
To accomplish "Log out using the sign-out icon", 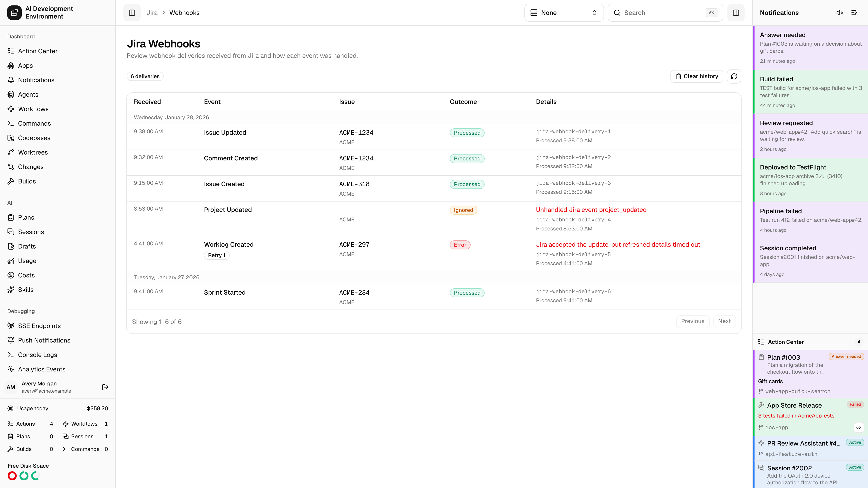I will [105, 387].
